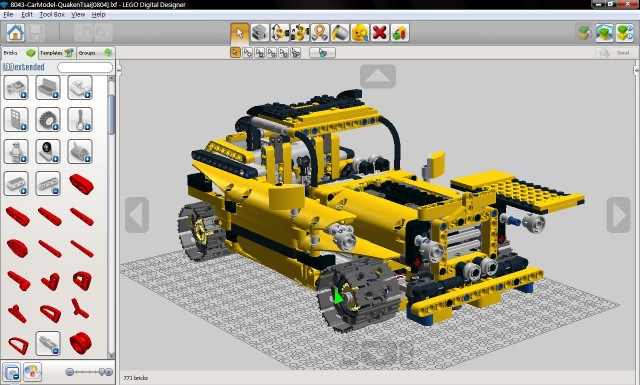
Task: Open the Edit menu
Action: [x=27, y=14]
